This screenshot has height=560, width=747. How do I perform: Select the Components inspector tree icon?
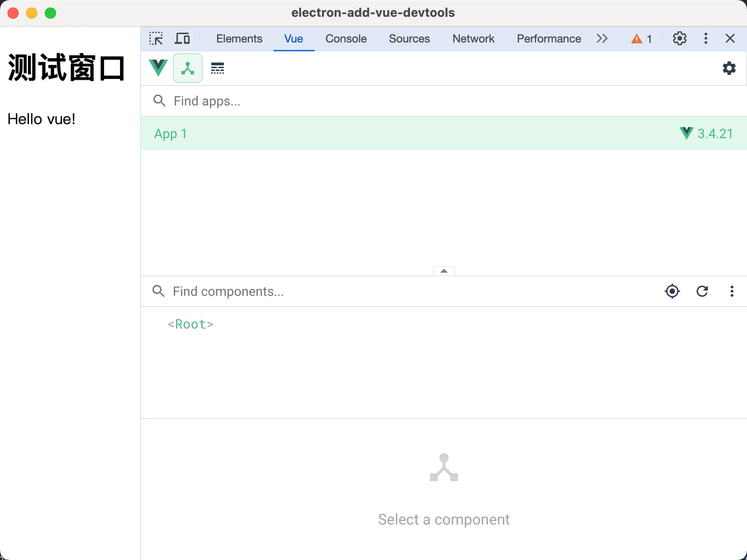tap(188, 68)
